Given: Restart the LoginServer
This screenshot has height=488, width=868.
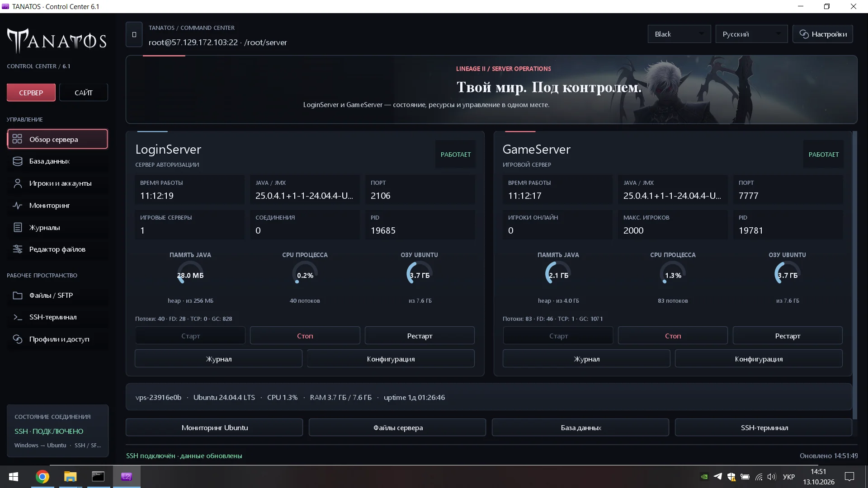Looking at the screenshot, I should (x=420, y=336).
